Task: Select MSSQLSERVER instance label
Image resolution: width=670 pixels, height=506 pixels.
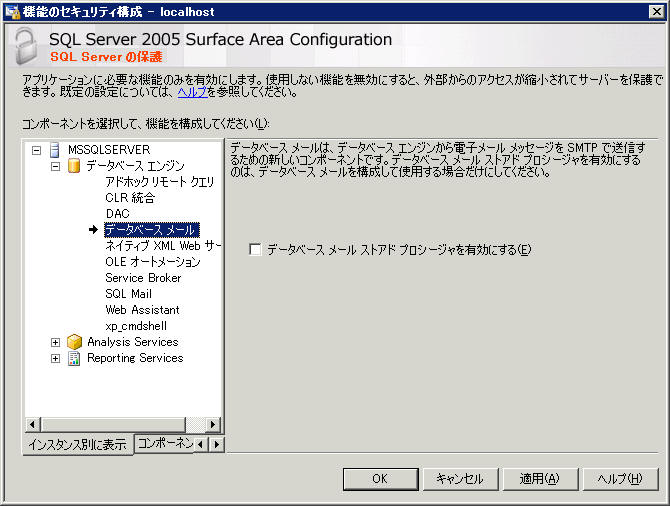Action: click(x=109, y=150)
